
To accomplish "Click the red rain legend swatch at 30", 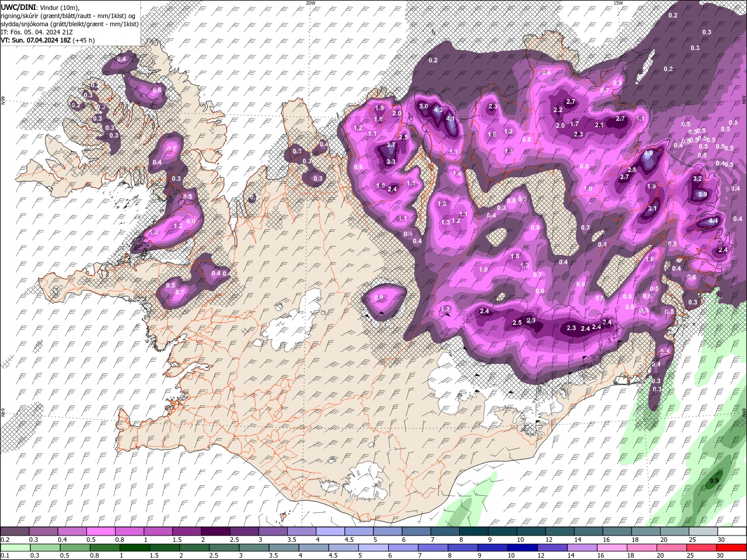I will [x=732, y=548].
